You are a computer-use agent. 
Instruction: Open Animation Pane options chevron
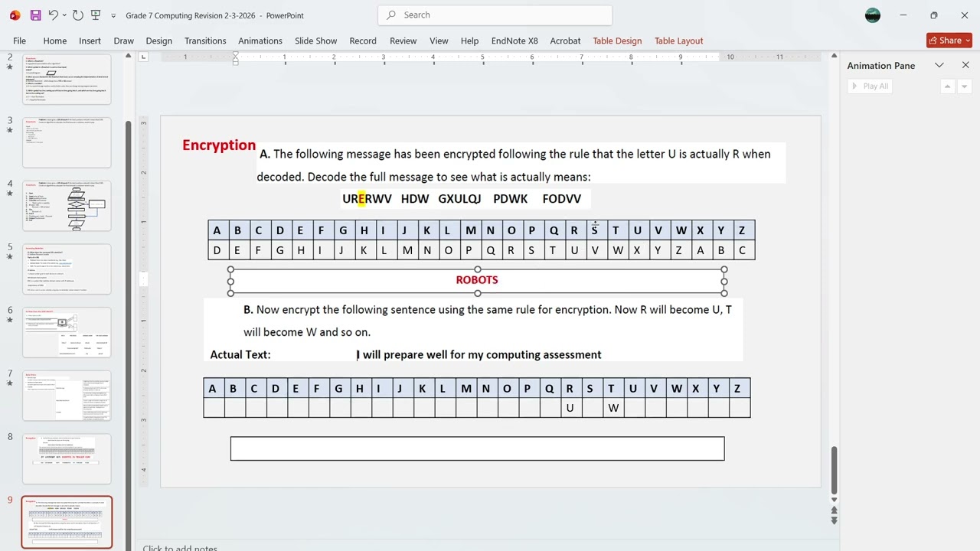pos(939,65)
